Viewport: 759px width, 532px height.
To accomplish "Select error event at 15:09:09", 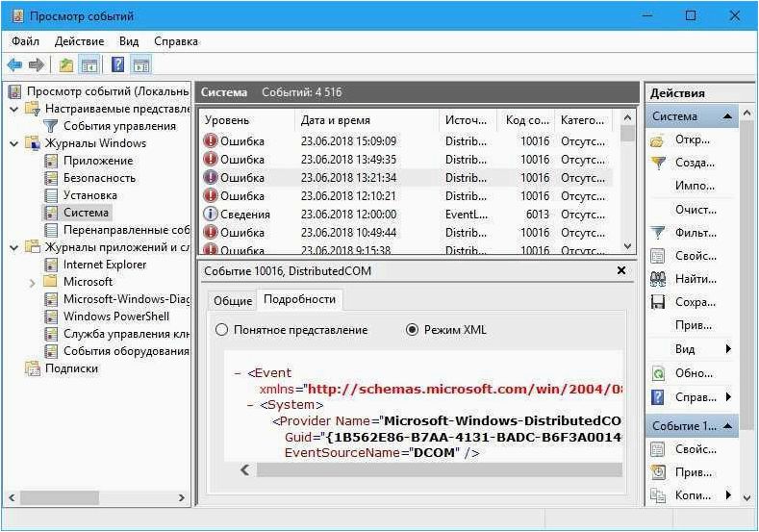I will 407,141.
